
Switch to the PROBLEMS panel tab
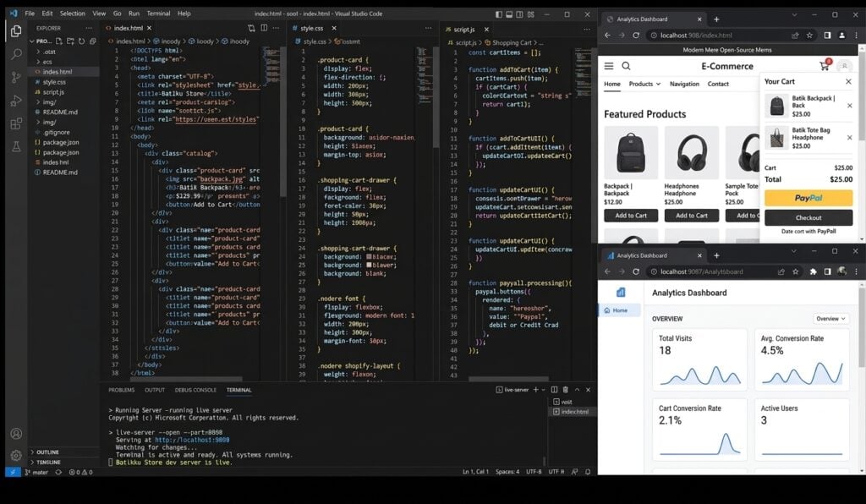coord(122,390)
